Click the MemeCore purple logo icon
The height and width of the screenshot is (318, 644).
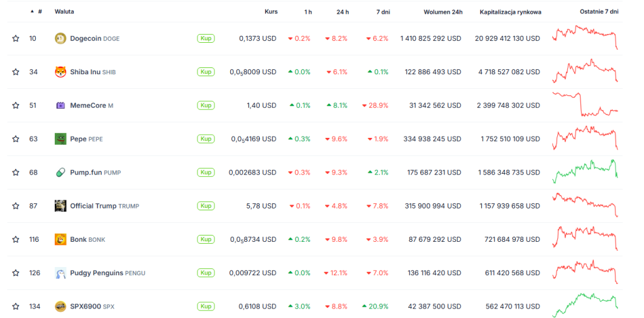(x=60, y=105)
